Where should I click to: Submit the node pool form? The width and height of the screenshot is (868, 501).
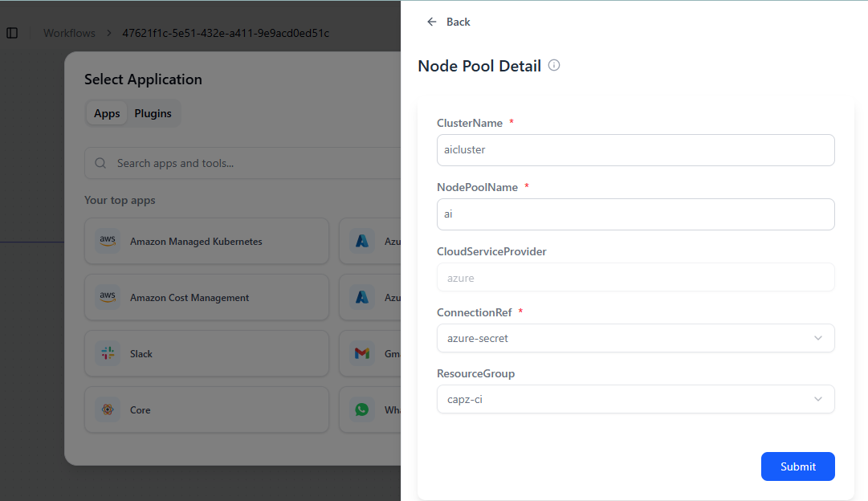[797, 466]
